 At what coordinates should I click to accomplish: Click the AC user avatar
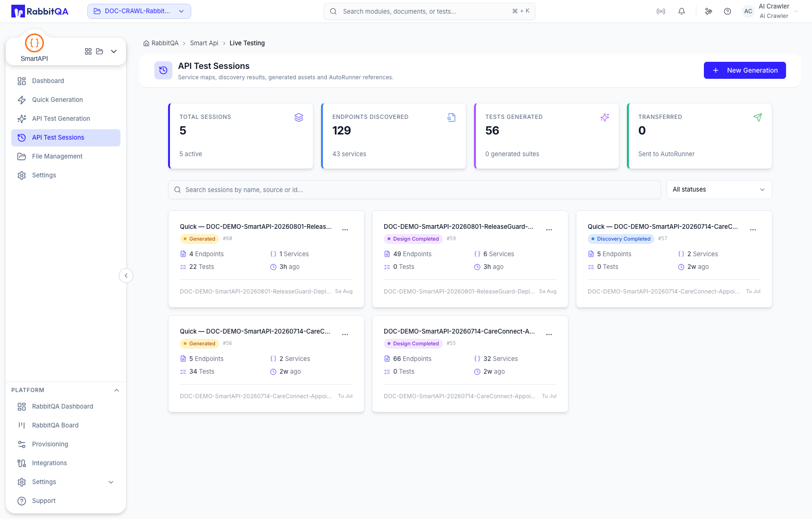[748, 11]
